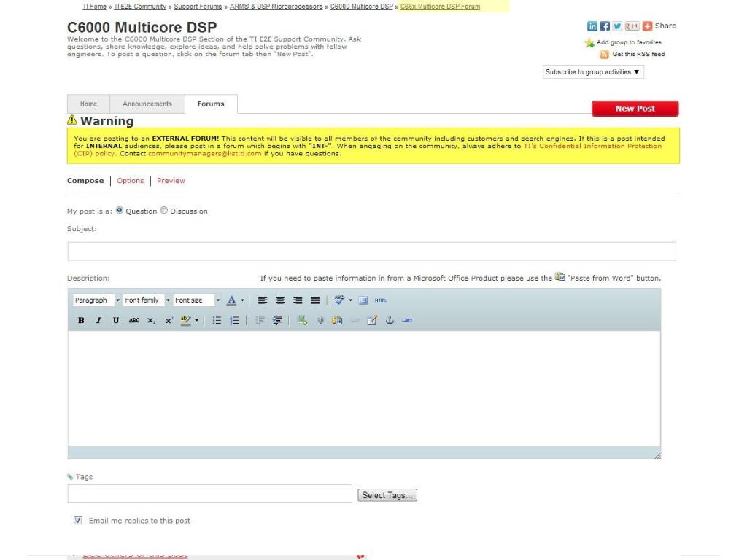Edit the HTML source

381,300
